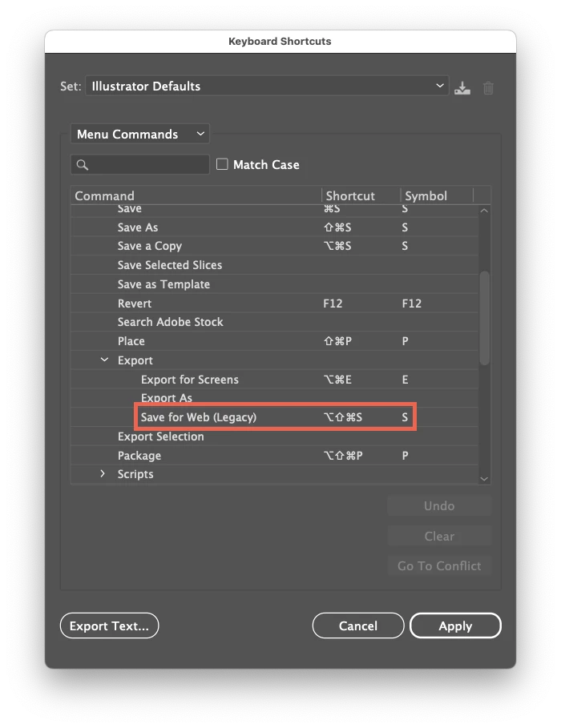Click the P symbol cell for Place

[406, 341]
